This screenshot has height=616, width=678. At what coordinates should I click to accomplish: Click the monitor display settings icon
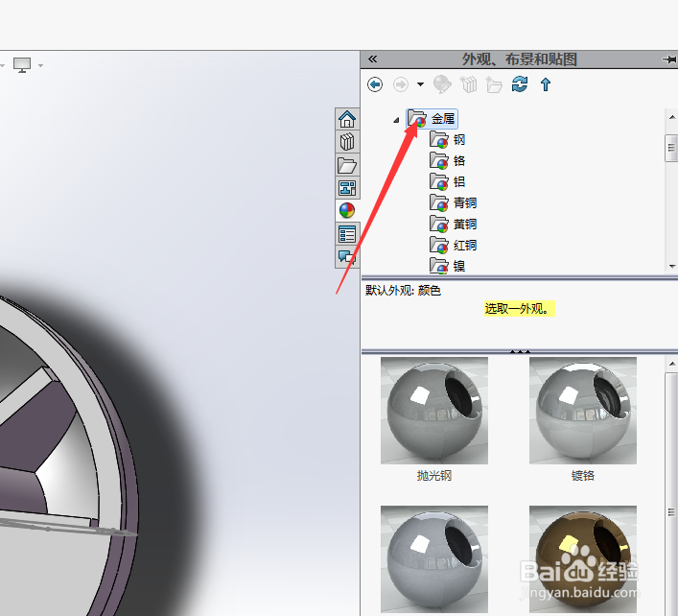pos(22,65)
